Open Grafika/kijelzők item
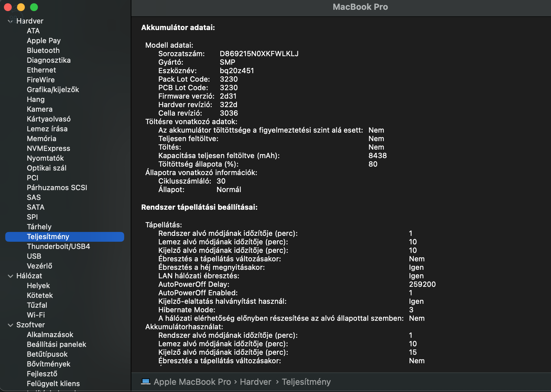 tap(53, 90)
